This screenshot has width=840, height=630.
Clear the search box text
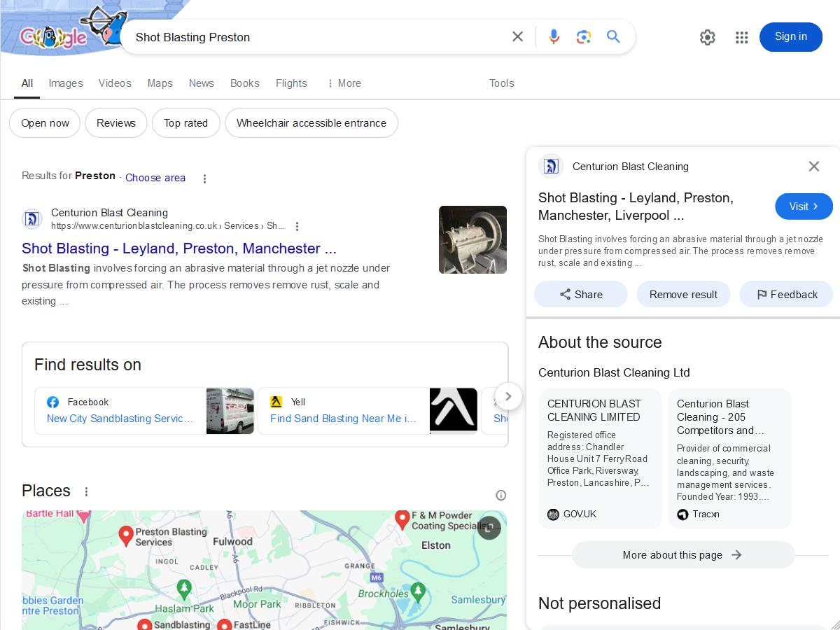coord(517,37)
